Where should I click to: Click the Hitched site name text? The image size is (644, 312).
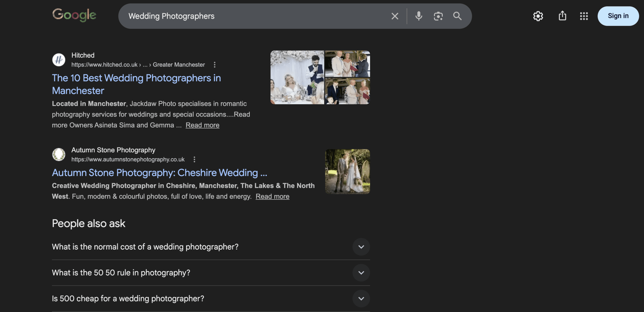83,55
